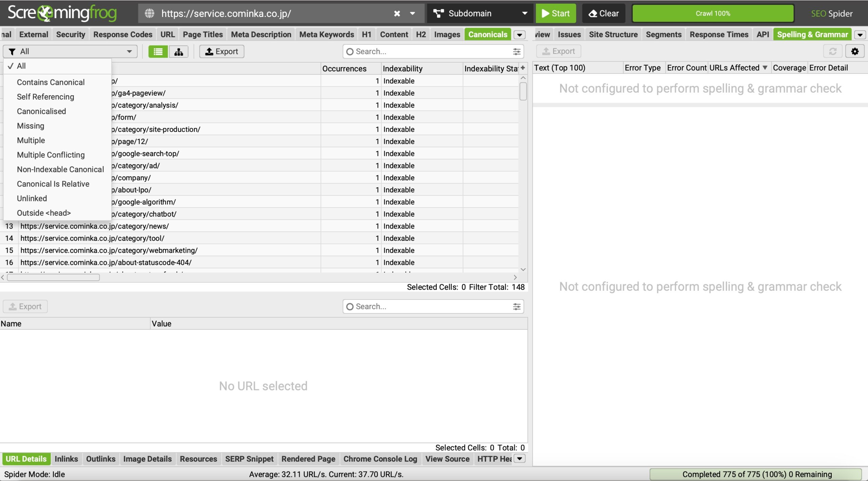Open the URL history dropdown arrow
The image size is (868, 481).
coord(412,14)
